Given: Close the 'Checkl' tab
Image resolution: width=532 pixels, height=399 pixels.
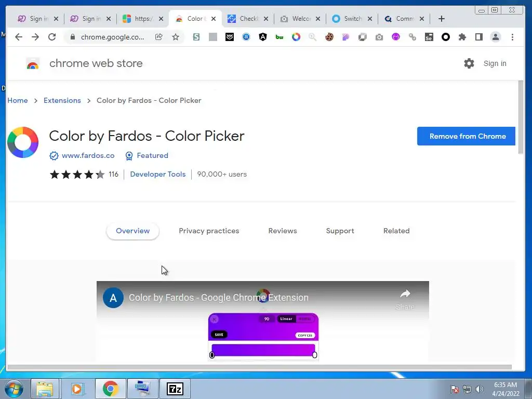Looking at the screenshot, I should 266,19.
